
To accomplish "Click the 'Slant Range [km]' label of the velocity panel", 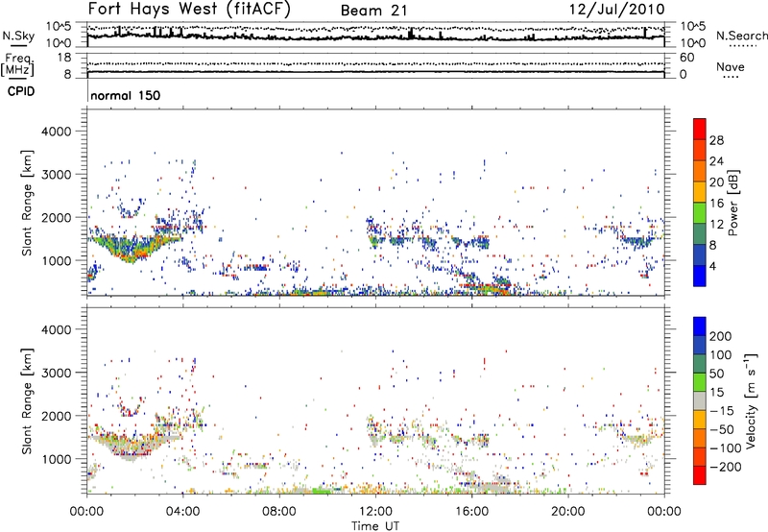I will tap(27, 401).
